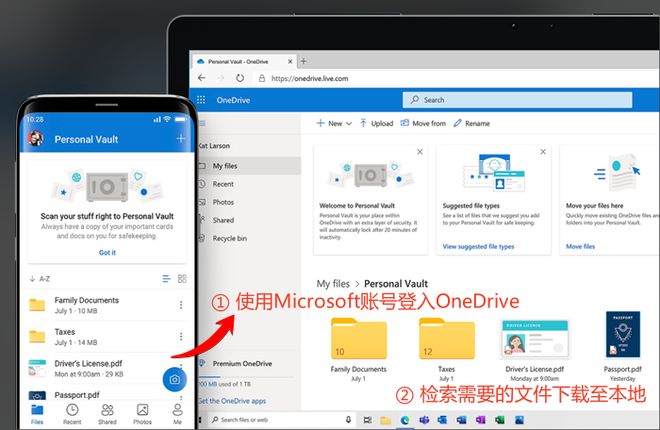Select the Files tab on phone
This screenshot has height=430, width=660.
(x=37, y=414)
